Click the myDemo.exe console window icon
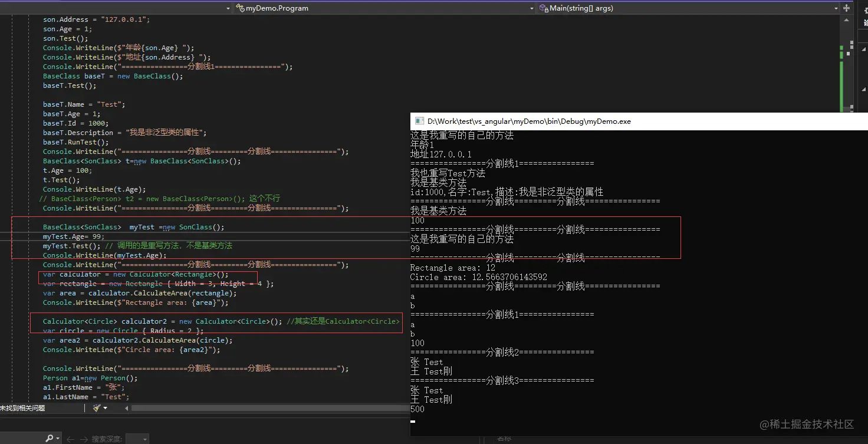 point(420,121)
